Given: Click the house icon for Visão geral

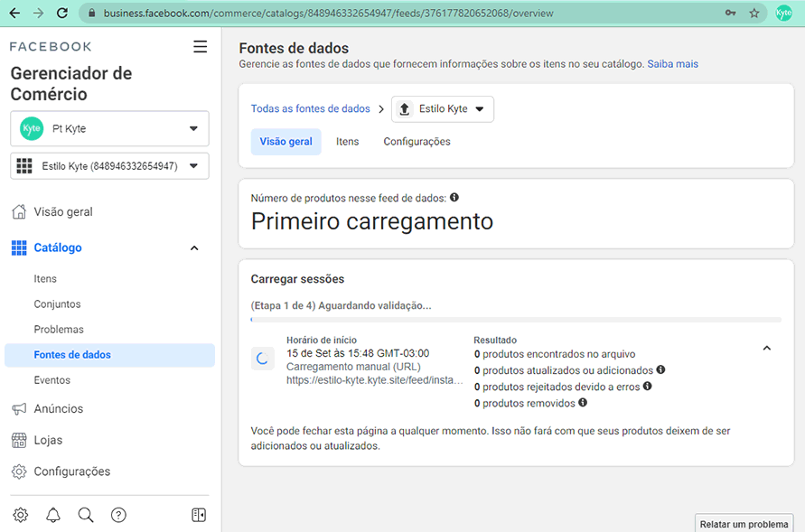Looking at the screenshot, I should pyautogui.click(x=19, y=211).
